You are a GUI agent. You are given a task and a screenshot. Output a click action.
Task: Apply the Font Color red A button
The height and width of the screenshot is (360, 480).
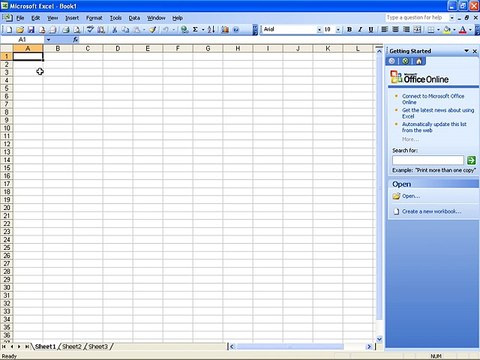click(463, 30)
